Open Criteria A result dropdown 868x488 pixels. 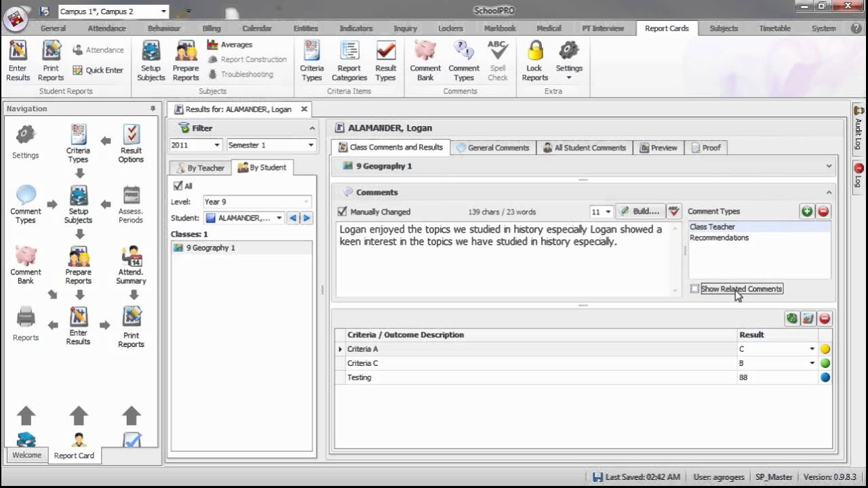(812, 349)
